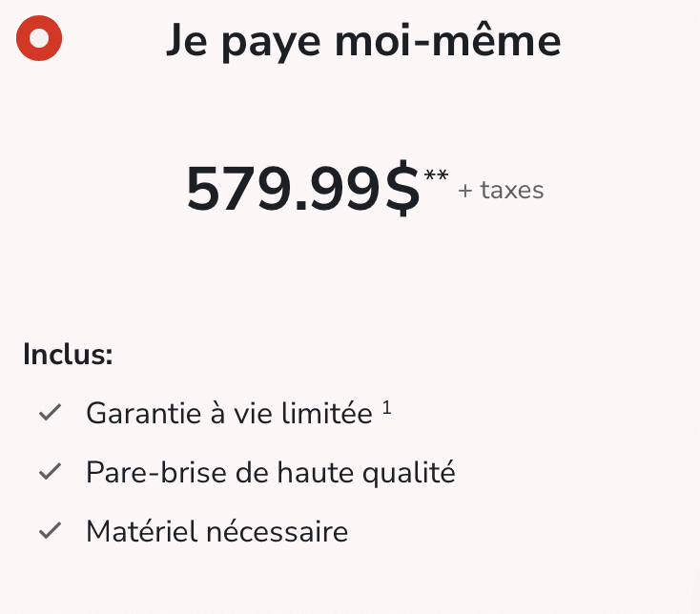Click the word 'nécessaire' in the last item
The image size is (700, 614).
[x=278, y=531]
